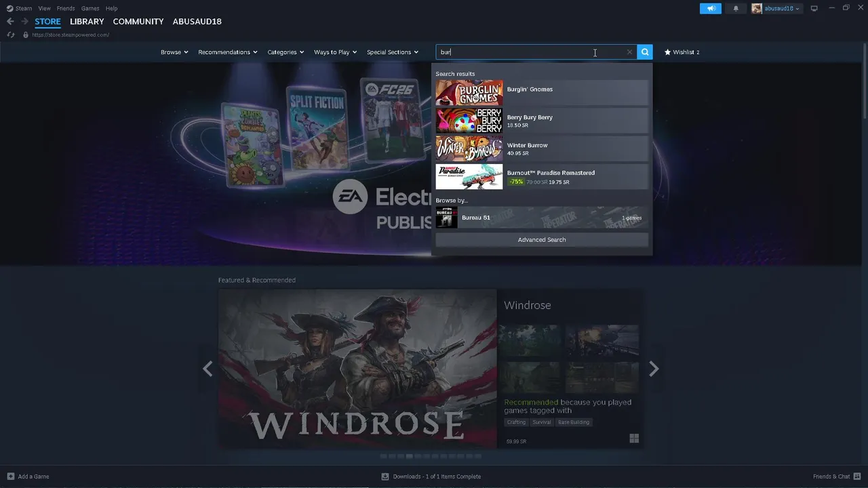Image resolution: width=868 pixels, height=488 pixels.
Task: Click the Split Fiction banner card
Action: click(x=317, y=127)
